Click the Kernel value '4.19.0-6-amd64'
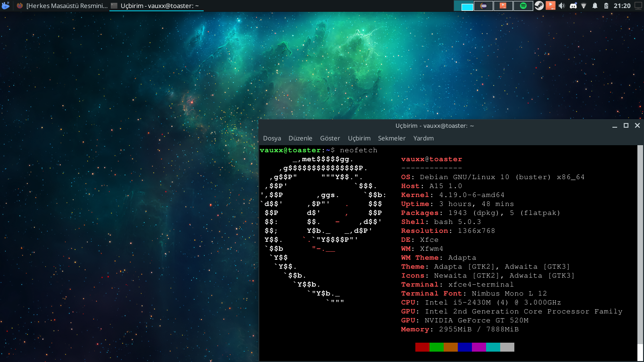 tap(472, 195)
